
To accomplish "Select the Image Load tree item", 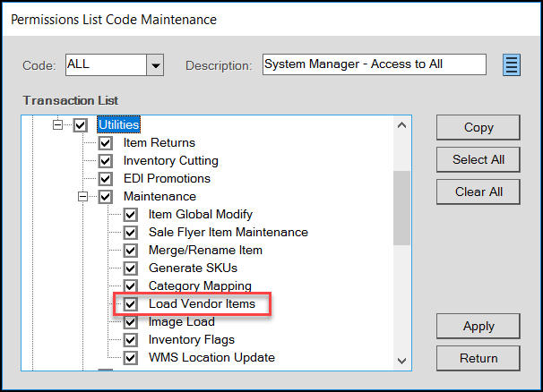I will 182,322.
